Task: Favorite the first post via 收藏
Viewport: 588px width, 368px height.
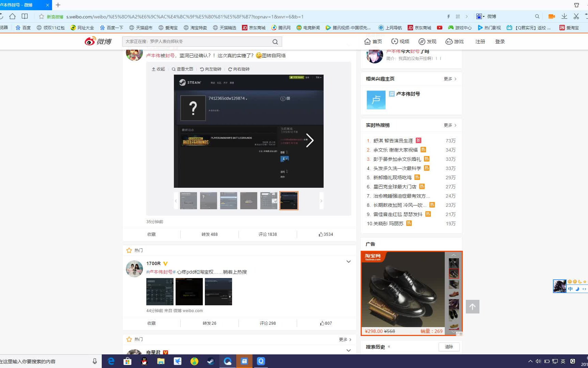Action: point(151,234)
